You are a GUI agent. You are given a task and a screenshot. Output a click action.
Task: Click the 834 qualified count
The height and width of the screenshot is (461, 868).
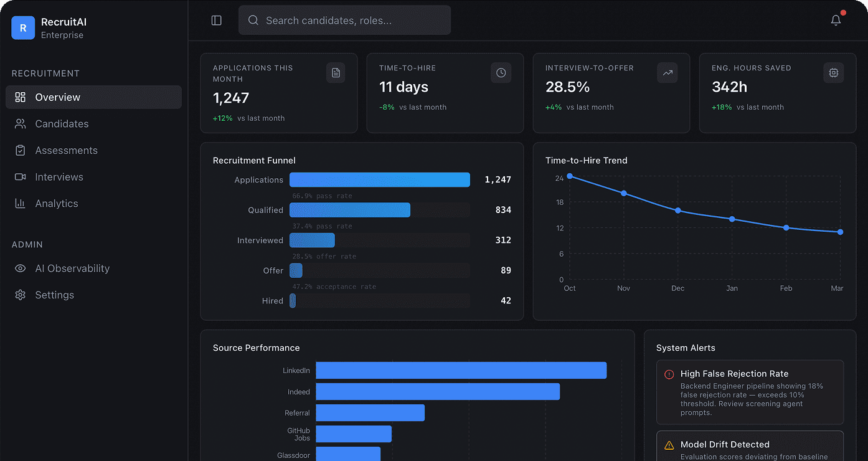503,211
